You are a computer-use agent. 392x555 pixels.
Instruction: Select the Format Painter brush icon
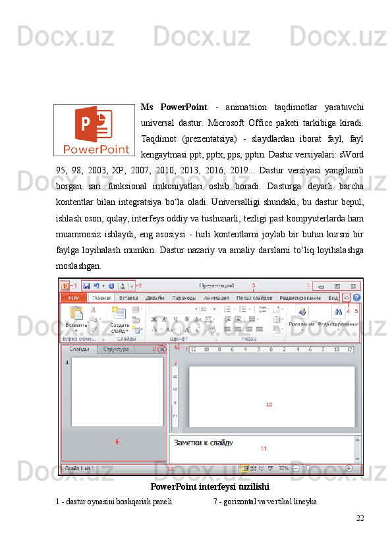pyautogui.click(x=94, y=330)
